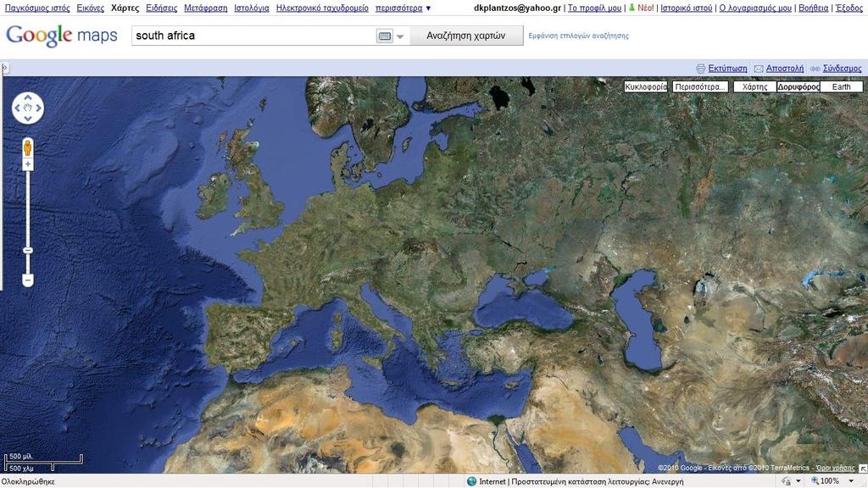Viewport: 868px width, 488px height.
Task: Expand the περισσότερα menu in top bar
Action: click(403, 8)
